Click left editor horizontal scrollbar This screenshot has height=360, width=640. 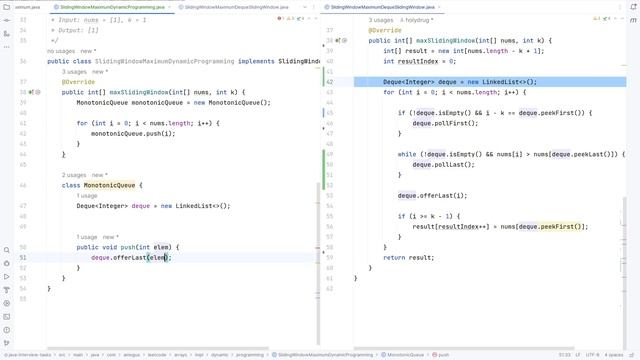158,349
